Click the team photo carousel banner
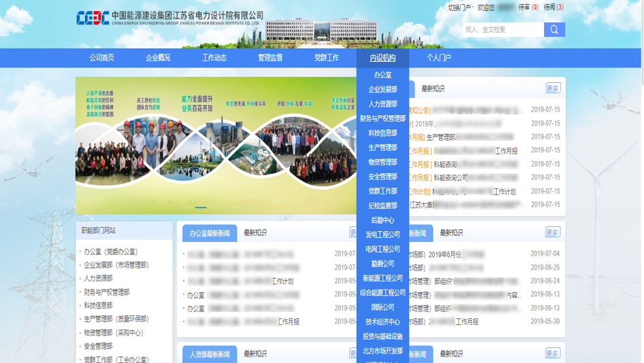The width and height of the screenshot is (644, 363). [x=216, y=145]
